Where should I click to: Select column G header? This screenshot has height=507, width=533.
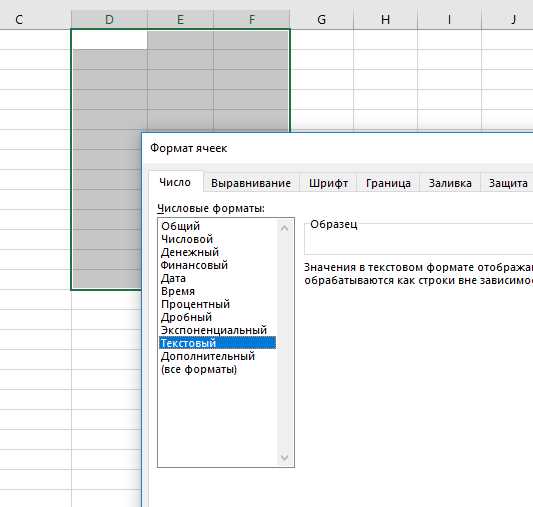click(322, 19)
